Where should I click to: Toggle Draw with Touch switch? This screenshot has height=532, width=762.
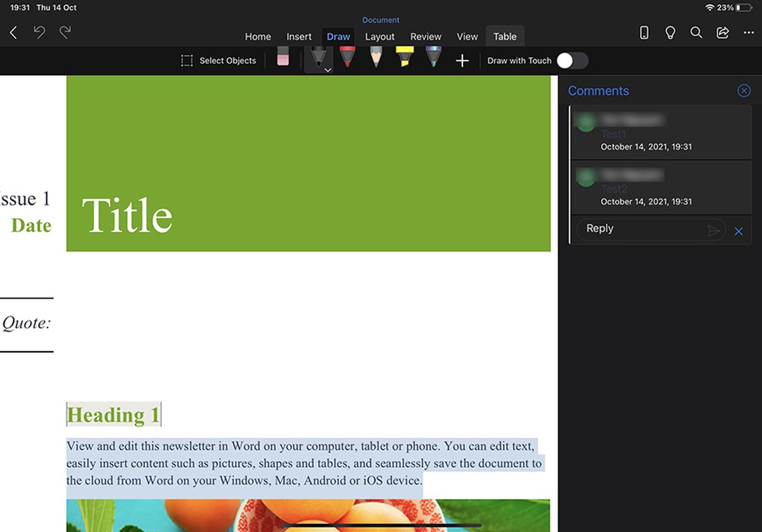pos(572,60)
